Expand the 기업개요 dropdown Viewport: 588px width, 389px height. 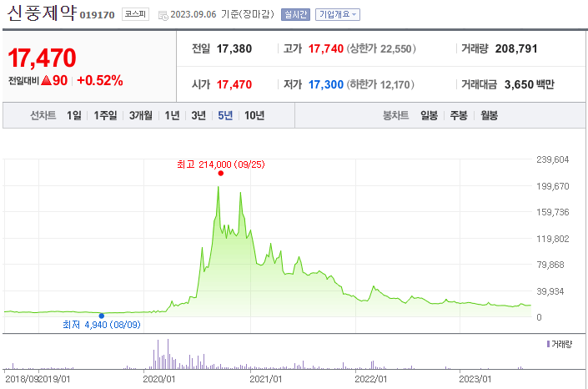338,14
